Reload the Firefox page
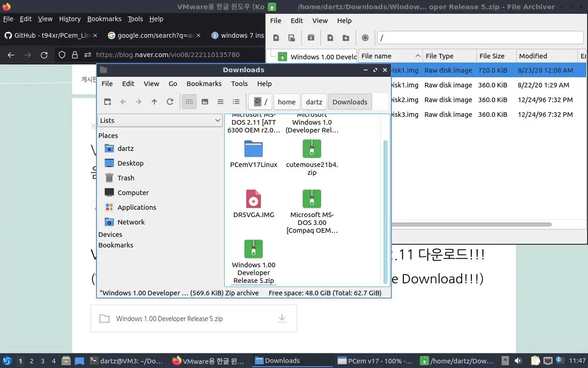Screen dimensions: 588x368 [44, 55]
